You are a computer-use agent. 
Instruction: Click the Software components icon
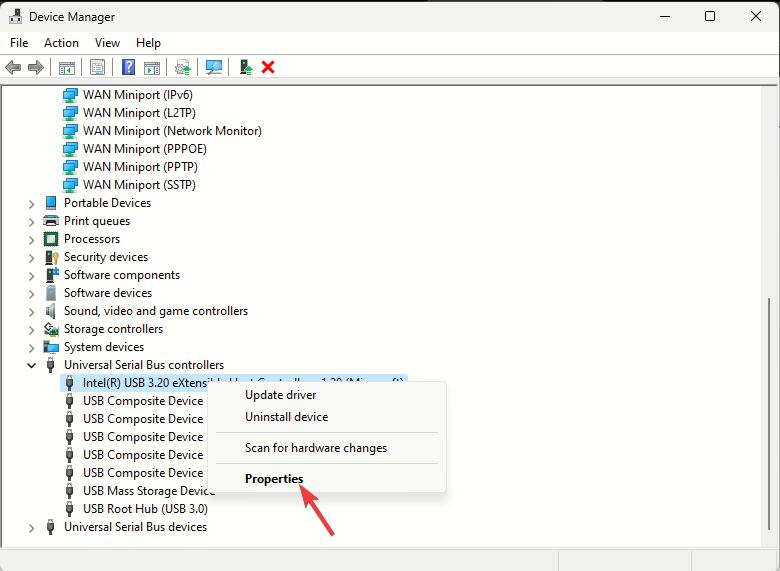click(x=51, y=275)
